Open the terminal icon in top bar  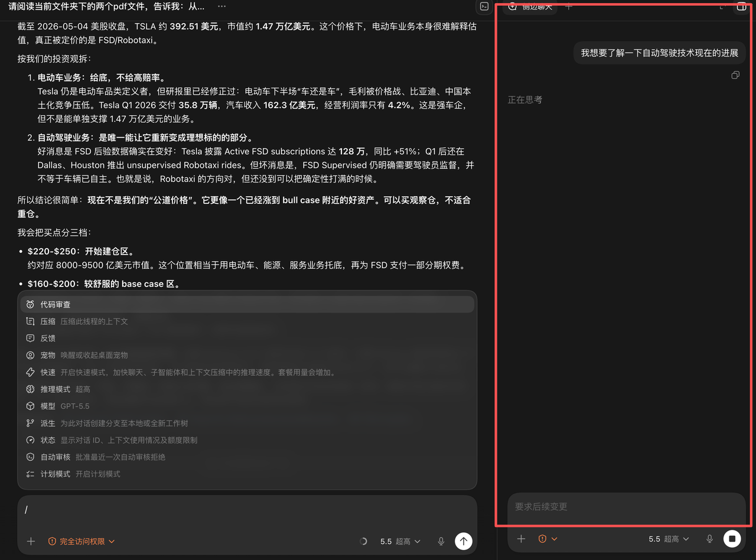(484, 6)
